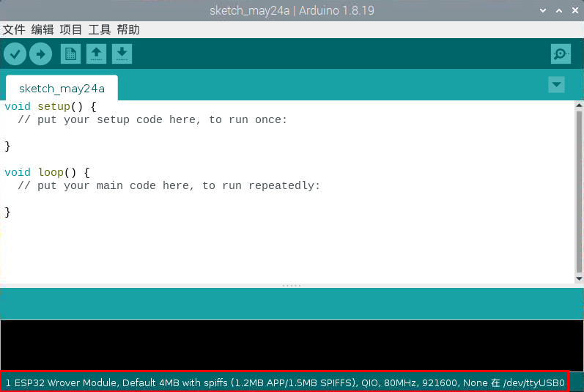Open the 帮助 menu

(128, 29)
